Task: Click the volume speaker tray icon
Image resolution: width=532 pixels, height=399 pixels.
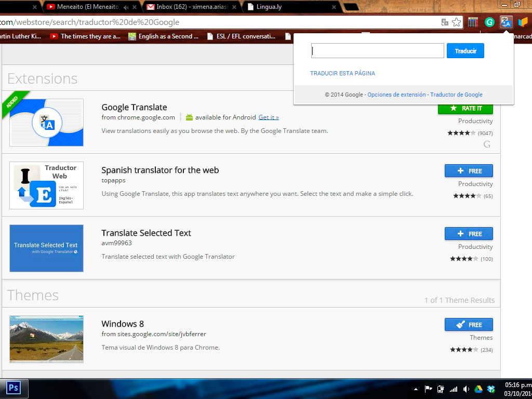Action: point(466,389)
